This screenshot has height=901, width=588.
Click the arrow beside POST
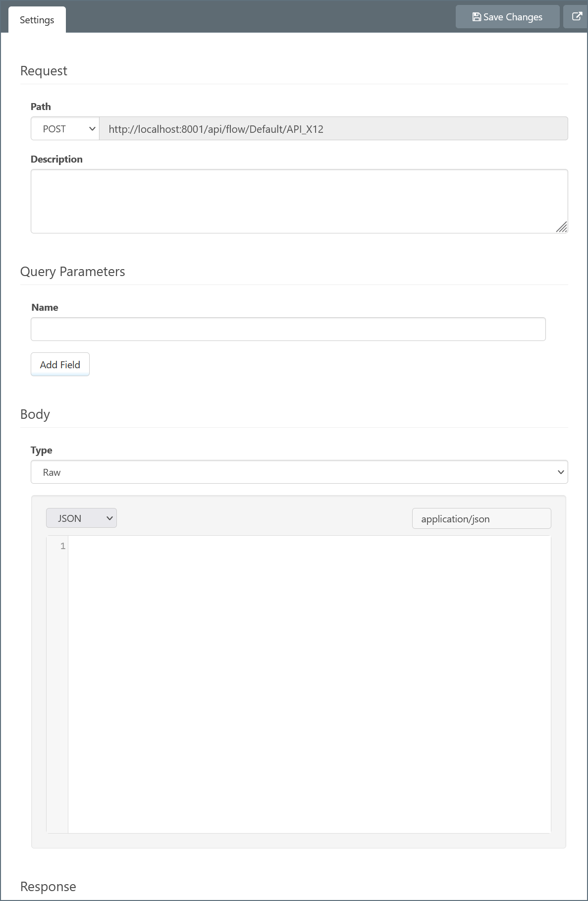92,129
